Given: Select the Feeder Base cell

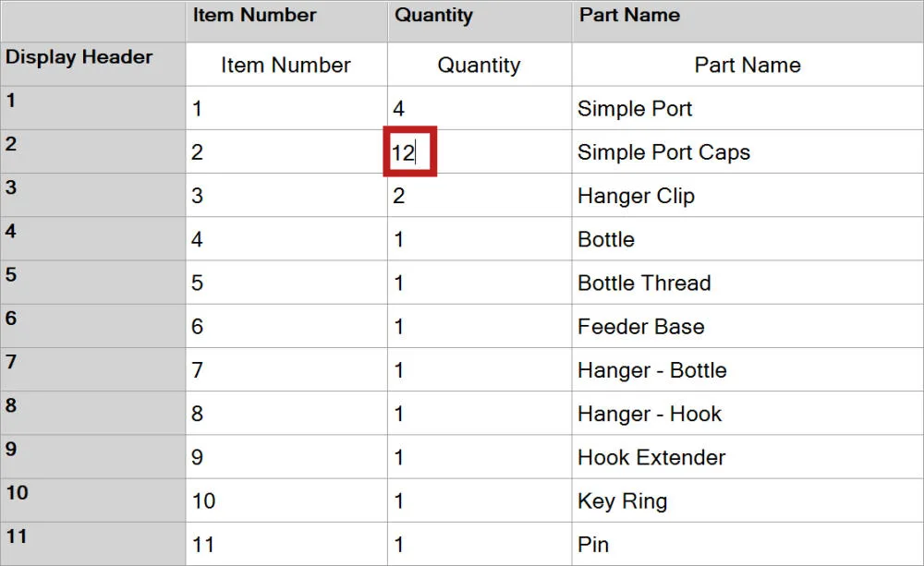Looking at the screenshot, I should click(748, 326).
